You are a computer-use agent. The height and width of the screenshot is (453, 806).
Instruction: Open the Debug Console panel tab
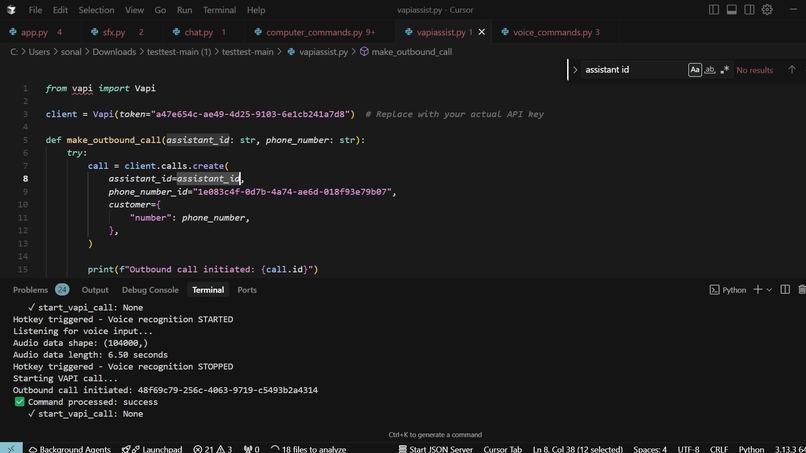click(150, 290)
